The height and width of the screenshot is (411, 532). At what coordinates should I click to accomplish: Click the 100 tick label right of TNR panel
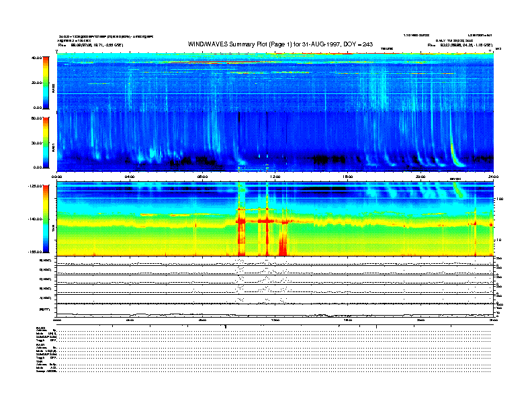click(x=500, y=199)
